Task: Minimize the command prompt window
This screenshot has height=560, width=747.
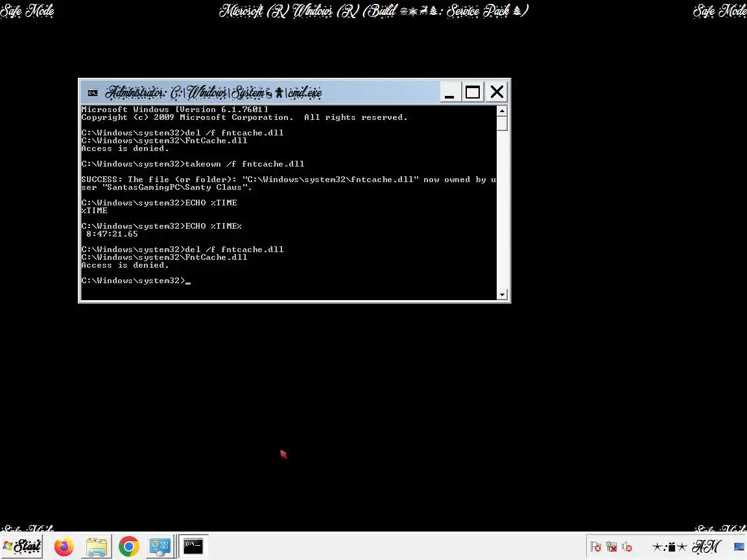Action: tap(449, 92)
